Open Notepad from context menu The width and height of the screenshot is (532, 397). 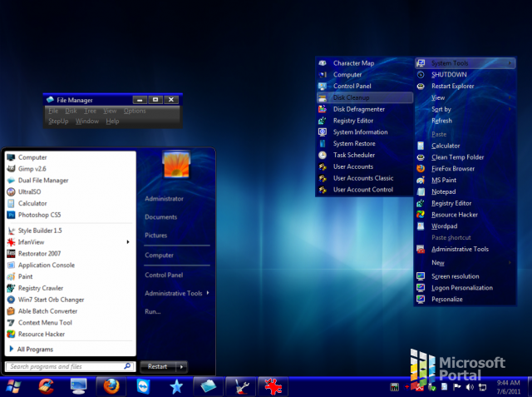465,192
